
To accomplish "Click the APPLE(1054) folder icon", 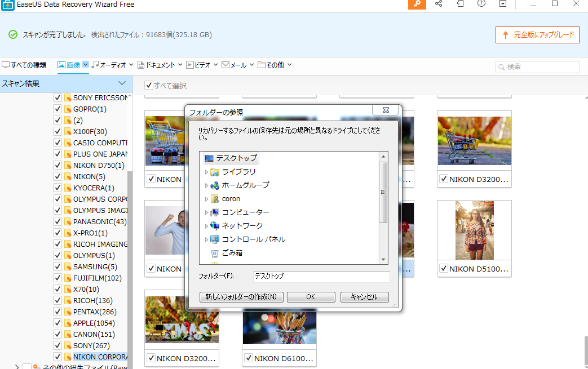I will pos(68,323).
